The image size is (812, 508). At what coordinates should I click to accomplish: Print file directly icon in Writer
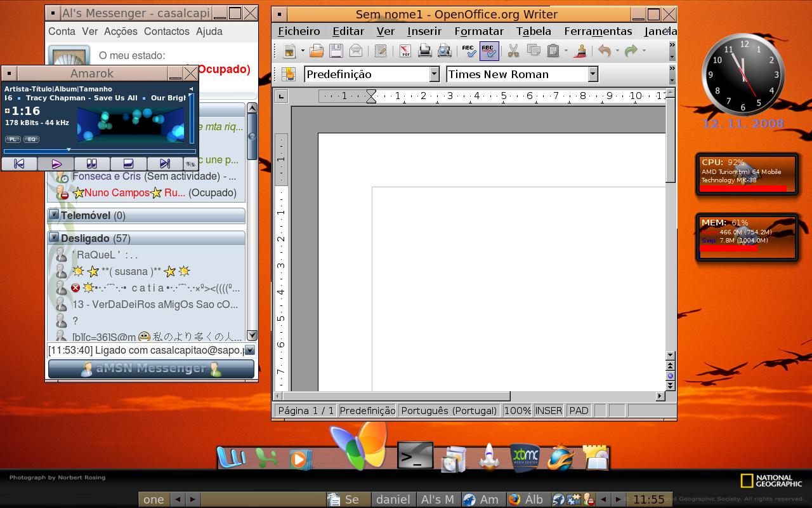(x=424, y=51)
